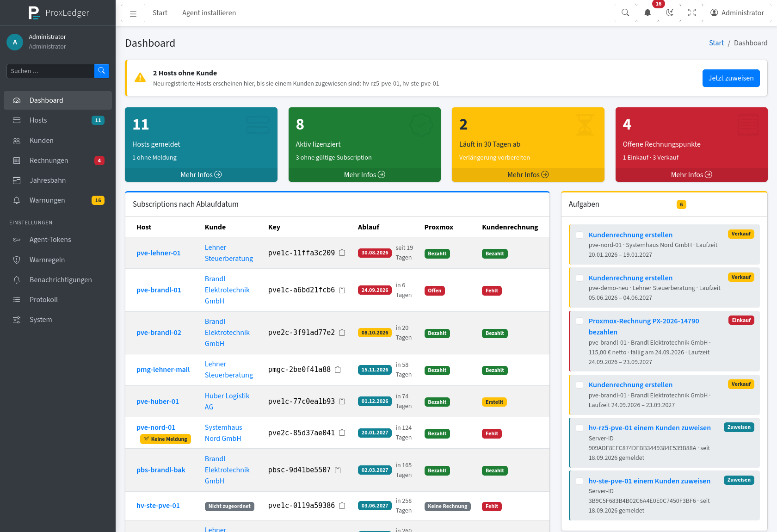Check the Proxmox-Rechnung PX-2026-14790 task checkbox

[x=580, y=321]
